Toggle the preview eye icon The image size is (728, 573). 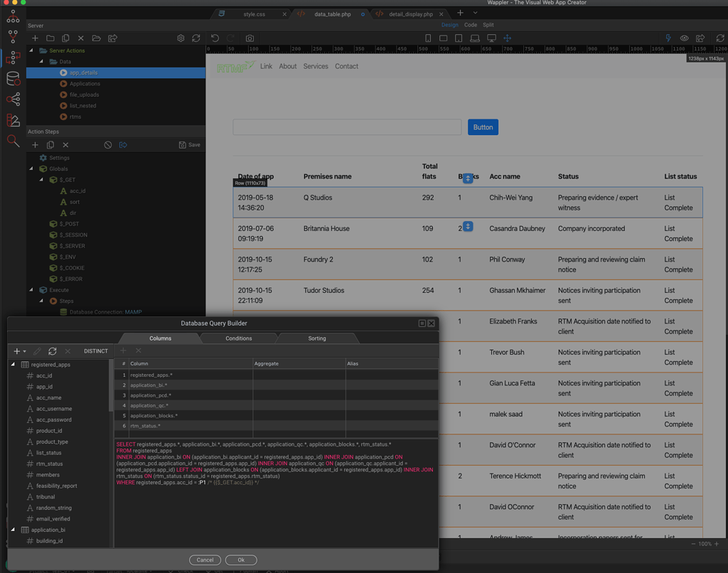[684, 38]
